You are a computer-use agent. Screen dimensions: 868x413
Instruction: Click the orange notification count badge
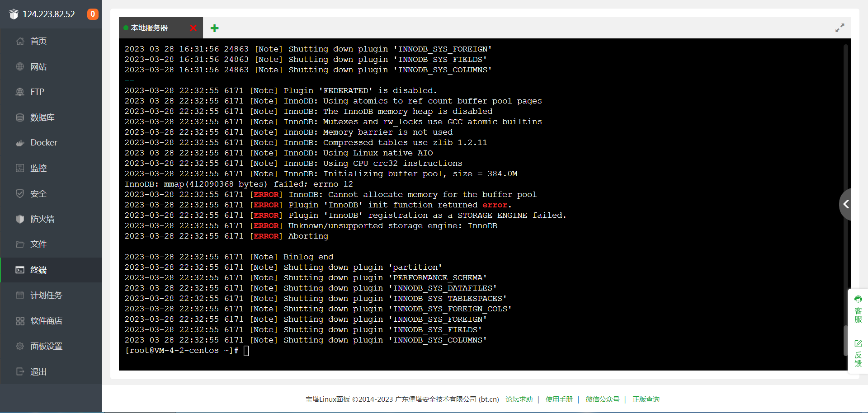[93, 14]
